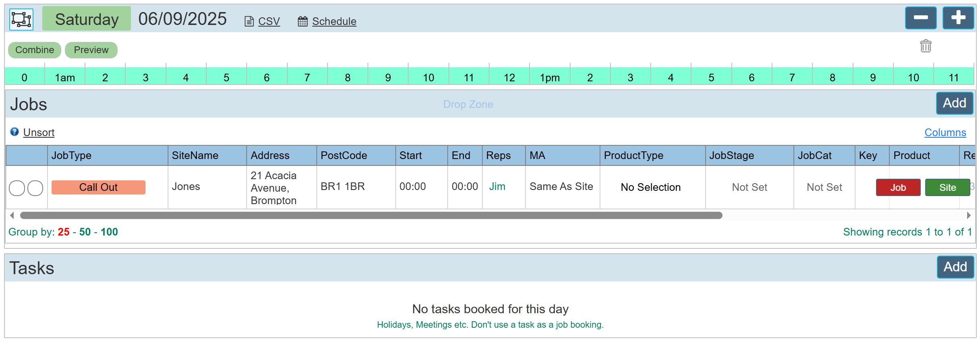Screen dimensions: 980x343
Task: Click the blue help icon beside Unsort
Action: pos(15,132)
